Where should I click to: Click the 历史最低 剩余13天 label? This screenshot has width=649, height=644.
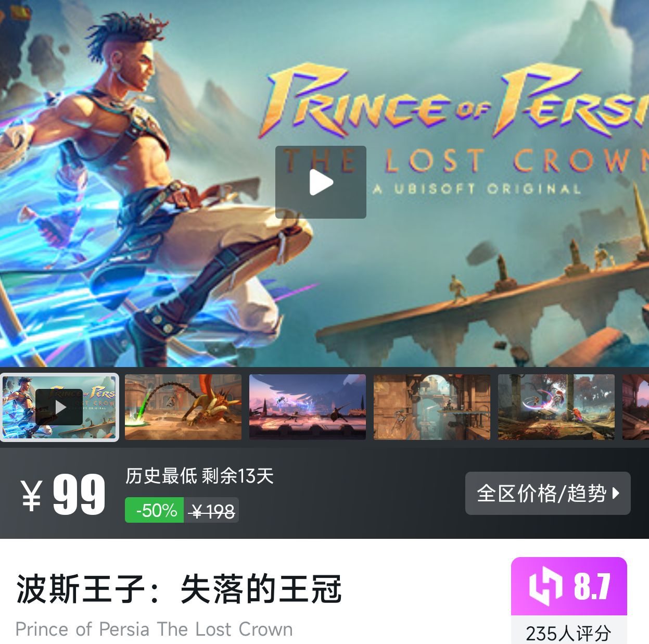pos(199,475)
